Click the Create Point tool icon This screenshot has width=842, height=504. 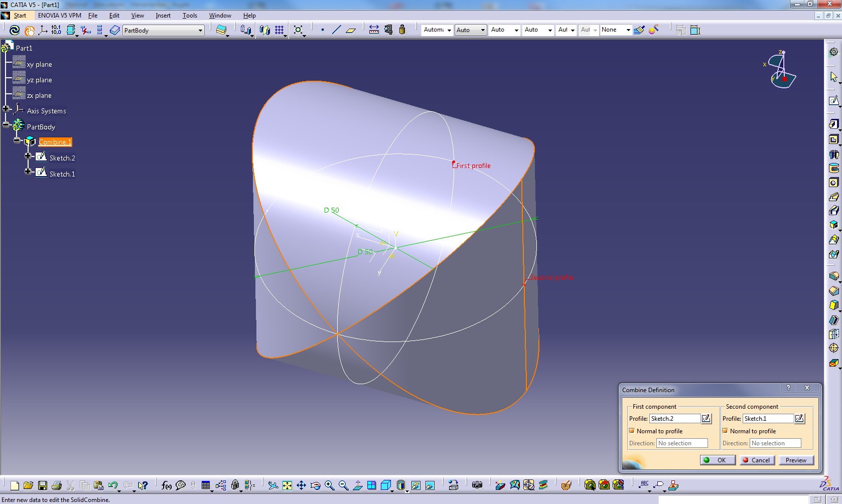pyautogui.click(x=322, y=30)
